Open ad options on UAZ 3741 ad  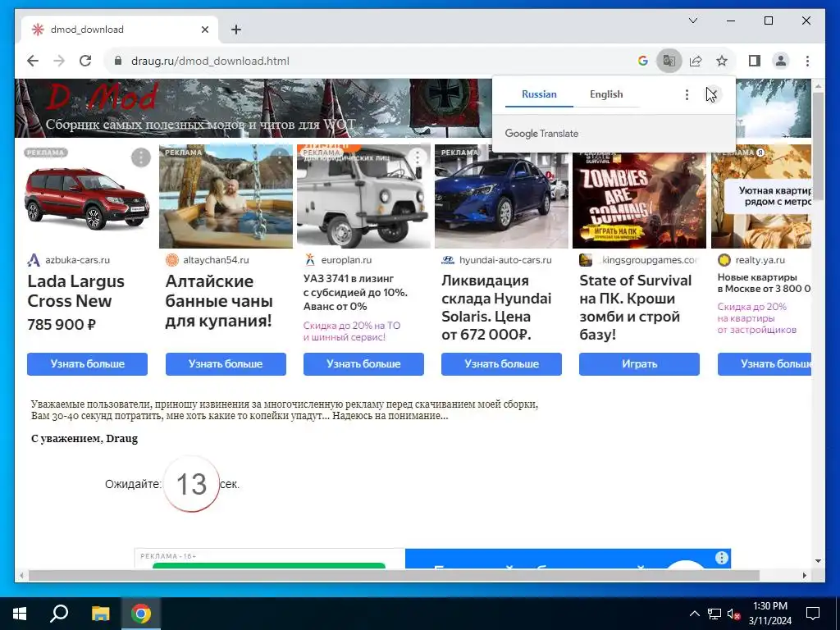418,157
